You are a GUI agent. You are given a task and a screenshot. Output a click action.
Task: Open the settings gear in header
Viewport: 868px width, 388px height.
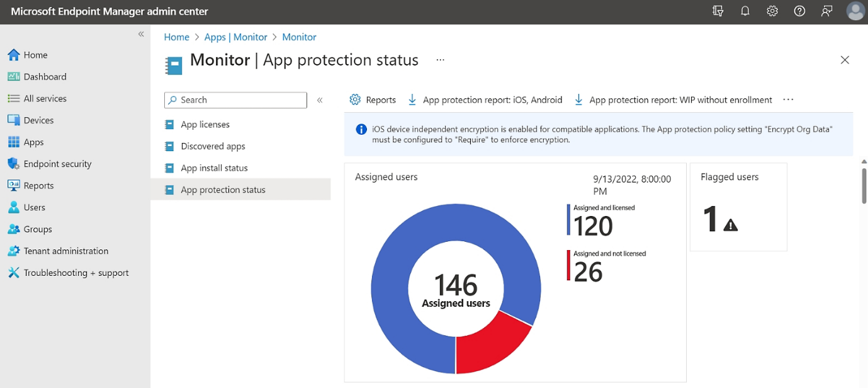pyautogui.click(x=772, y=11)
